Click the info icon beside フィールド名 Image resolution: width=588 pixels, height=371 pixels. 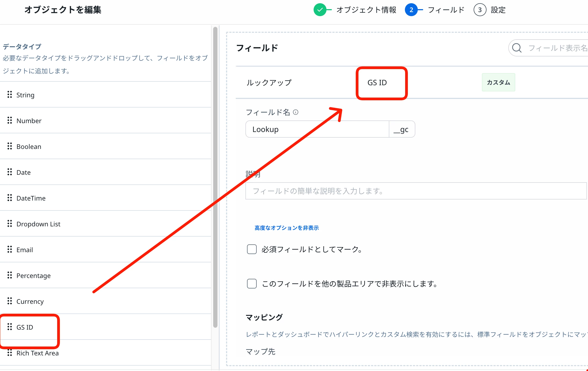coord(296,112)
